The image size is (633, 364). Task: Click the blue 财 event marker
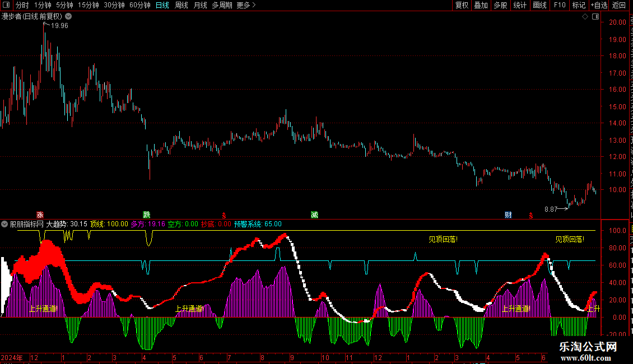[508, 214]
